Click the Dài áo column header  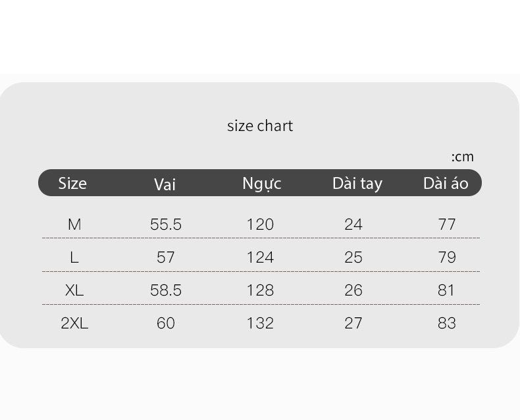pos(446,183)
